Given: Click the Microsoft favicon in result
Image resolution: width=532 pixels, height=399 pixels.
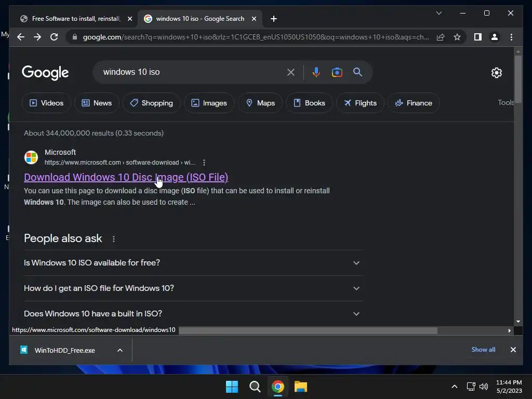Looking at the screenshot, I should click(31, 157).
